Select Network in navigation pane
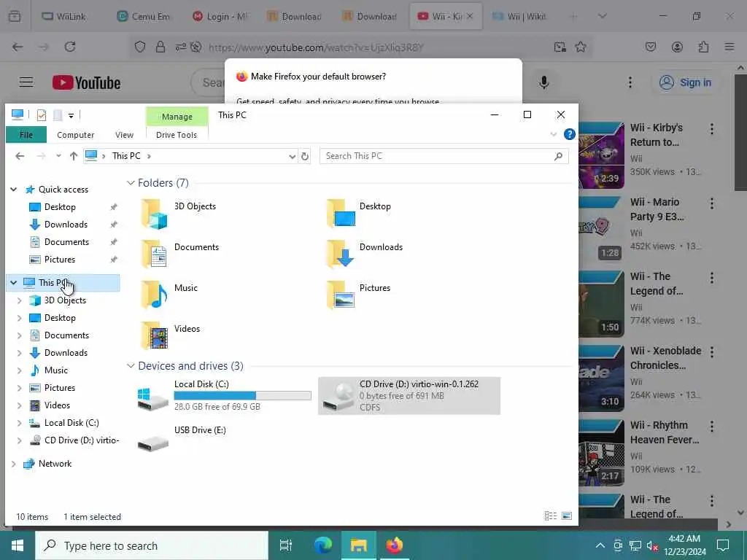 (x=55, y=464)
